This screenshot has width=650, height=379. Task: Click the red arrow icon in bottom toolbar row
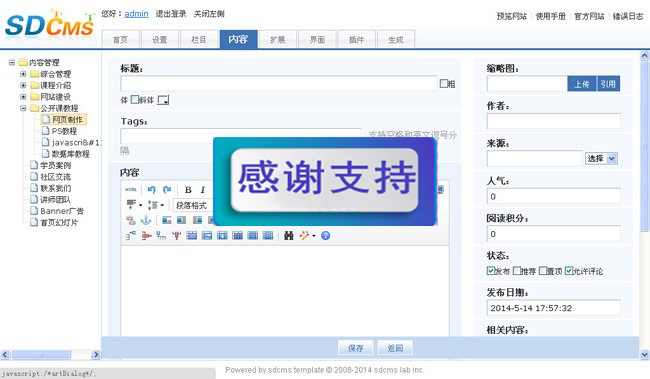tap(146, 236)
